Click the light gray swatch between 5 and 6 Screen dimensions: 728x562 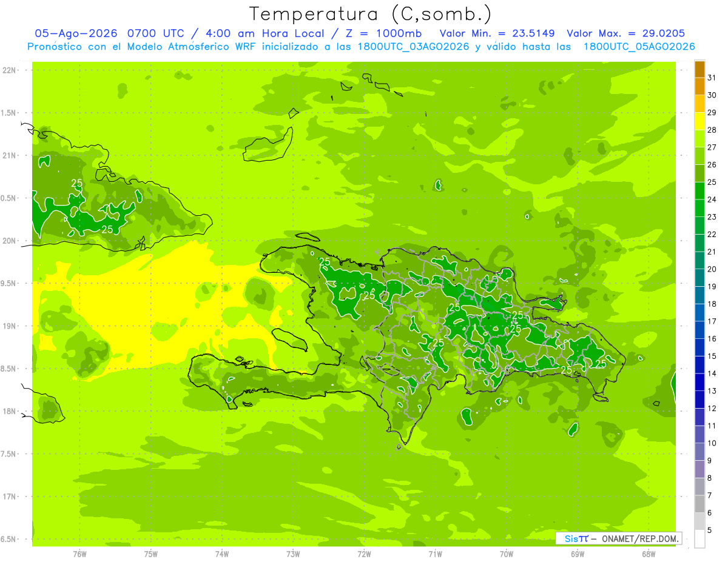pos(699,521)
